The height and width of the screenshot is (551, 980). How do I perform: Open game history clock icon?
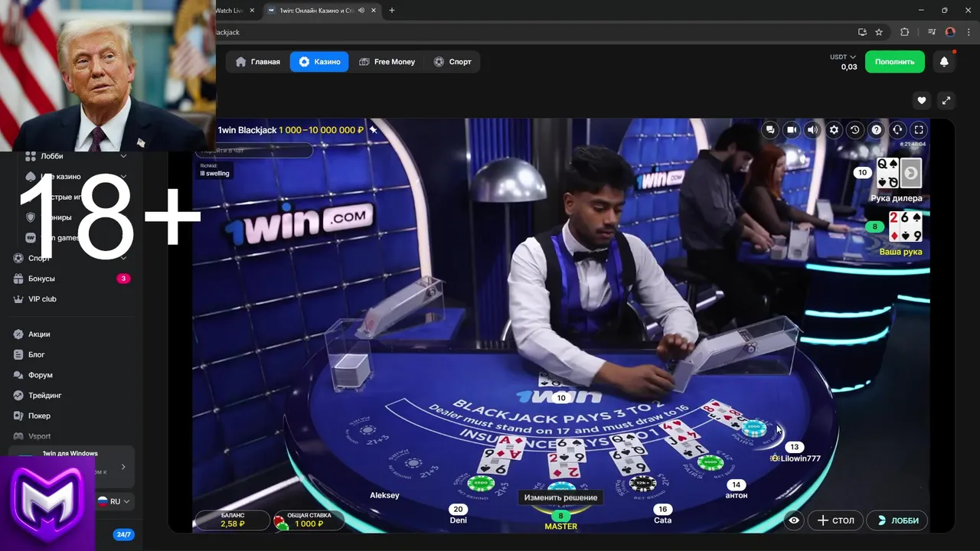[855, 130]
